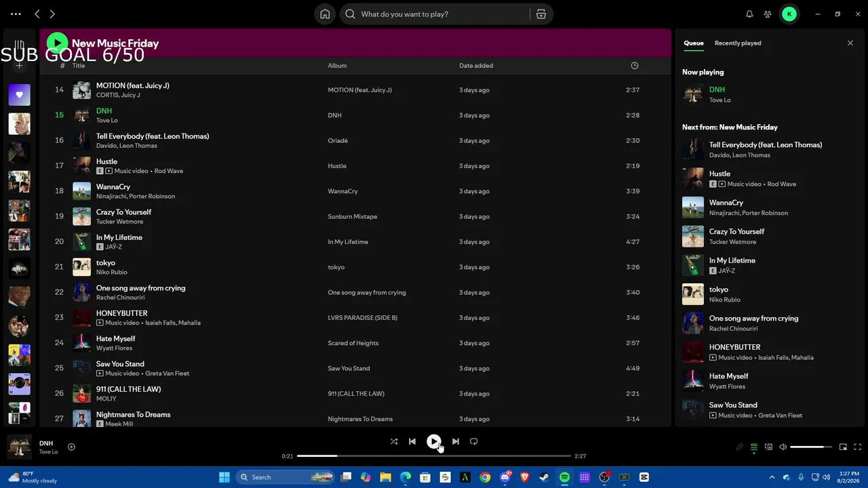Open Liked Songs in the sidebar
This screenshot has width=868, height=488.
pyautogui.click(x=19, y=95)
